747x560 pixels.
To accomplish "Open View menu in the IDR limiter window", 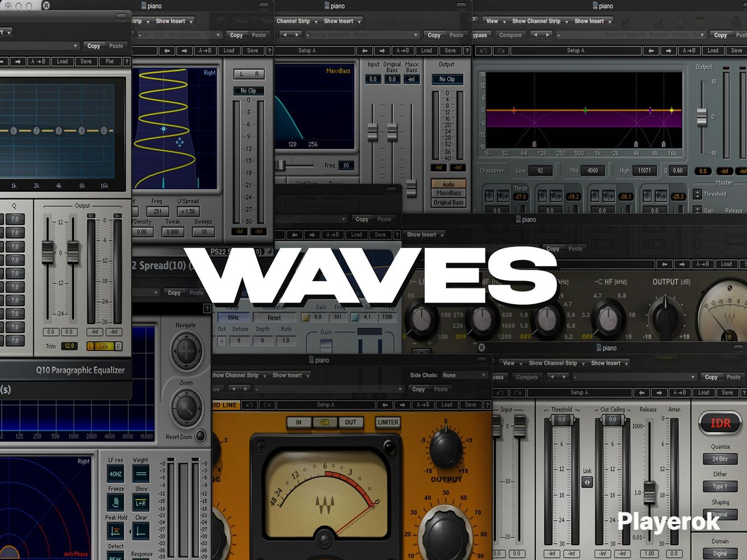I will click(x=512, y=363).
